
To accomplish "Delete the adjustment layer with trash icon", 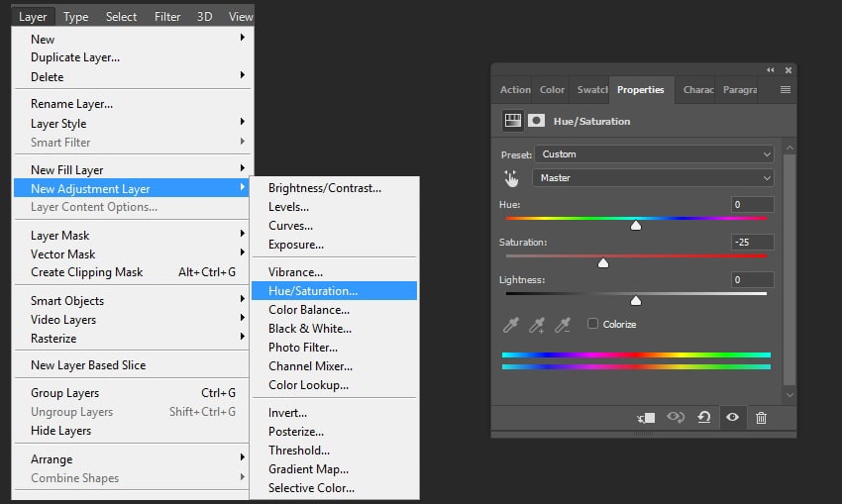I will pyautogui.click(x=761, y=418).
